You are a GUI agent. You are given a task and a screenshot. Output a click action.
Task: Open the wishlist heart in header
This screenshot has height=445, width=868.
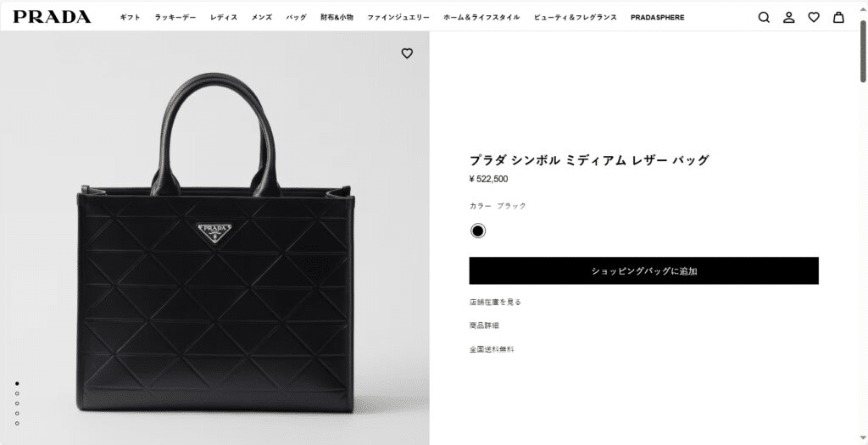coord(814,17)
